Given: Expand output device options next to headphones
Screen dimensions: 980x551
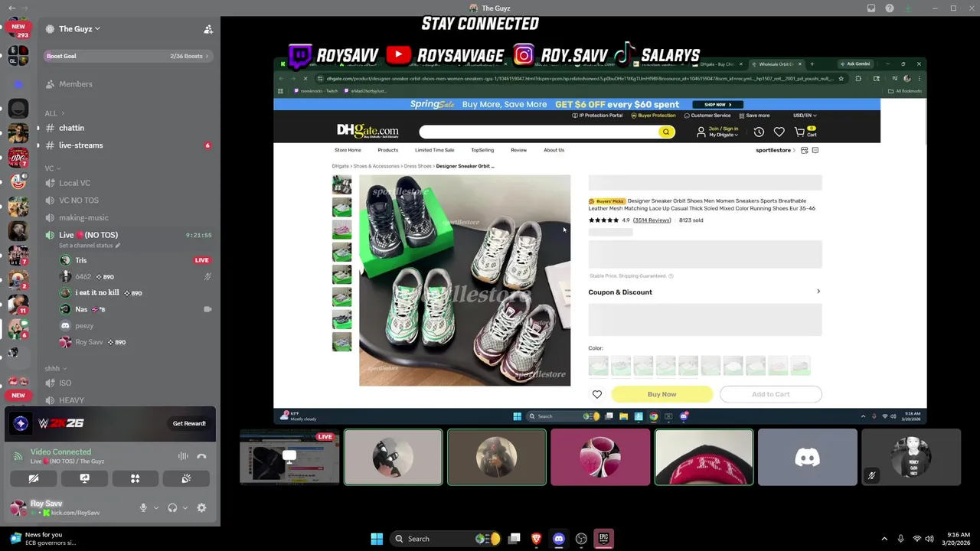Looking at the screenshot, I should click(x=185, y=507).
